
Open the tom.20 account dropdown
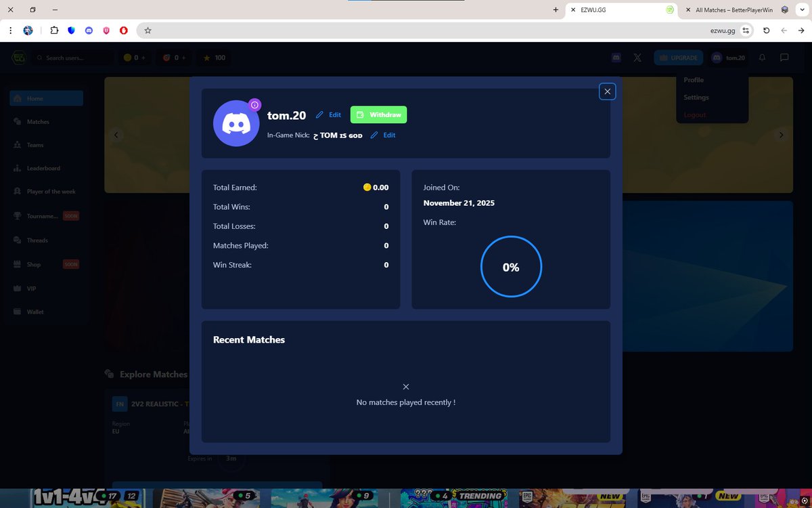728,58
